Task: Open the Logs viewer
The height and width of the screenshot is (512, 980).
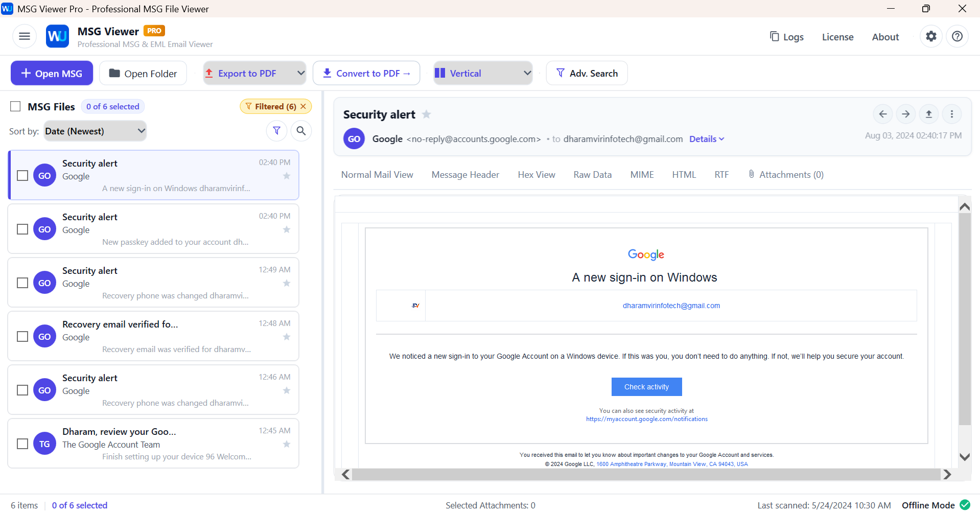Action: click(787, 37)
